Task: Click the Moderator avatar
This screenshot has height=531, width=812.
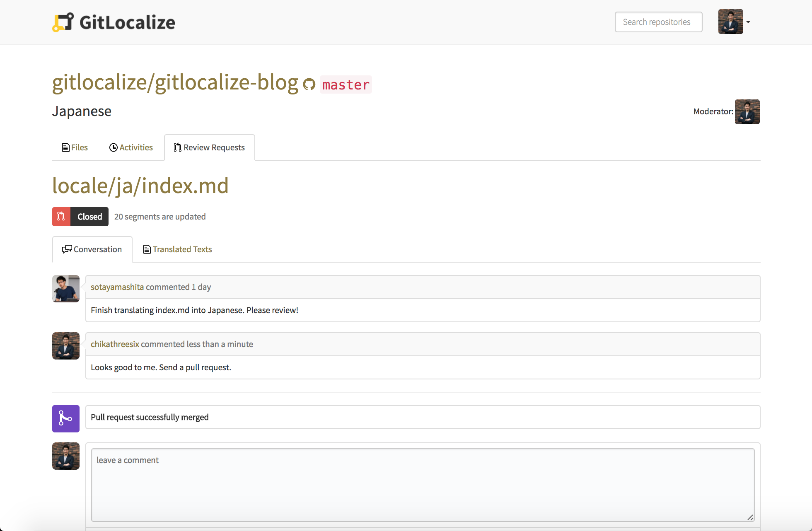Action: tap(747, 112)
